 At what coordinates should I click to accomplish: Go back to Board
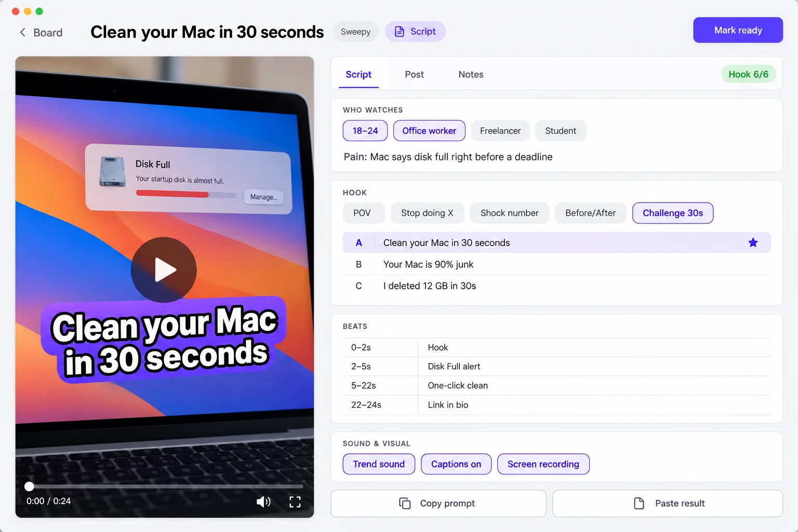(x=41, y=33)
